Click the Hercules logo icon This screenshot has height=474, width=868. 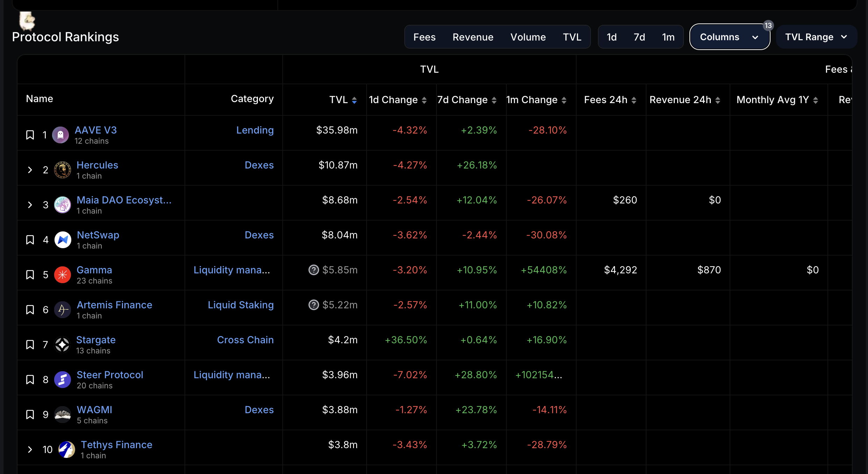tap(63, 170)
